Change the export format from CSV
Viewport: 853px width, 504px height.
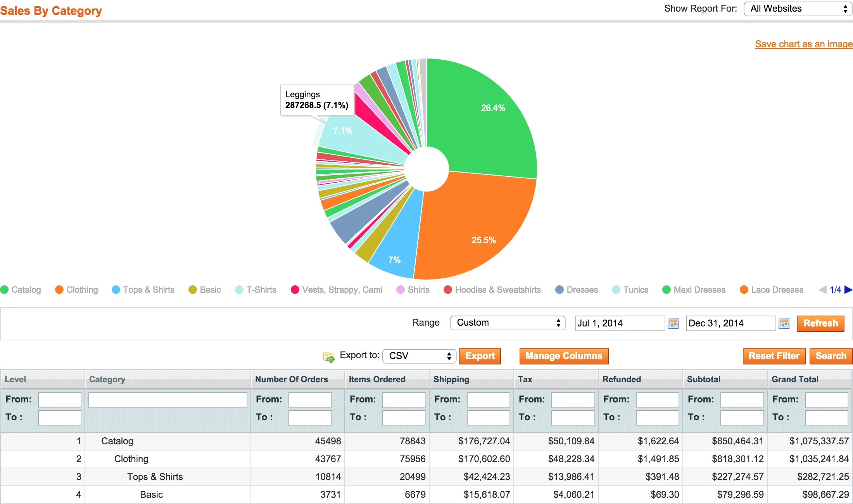419,356
